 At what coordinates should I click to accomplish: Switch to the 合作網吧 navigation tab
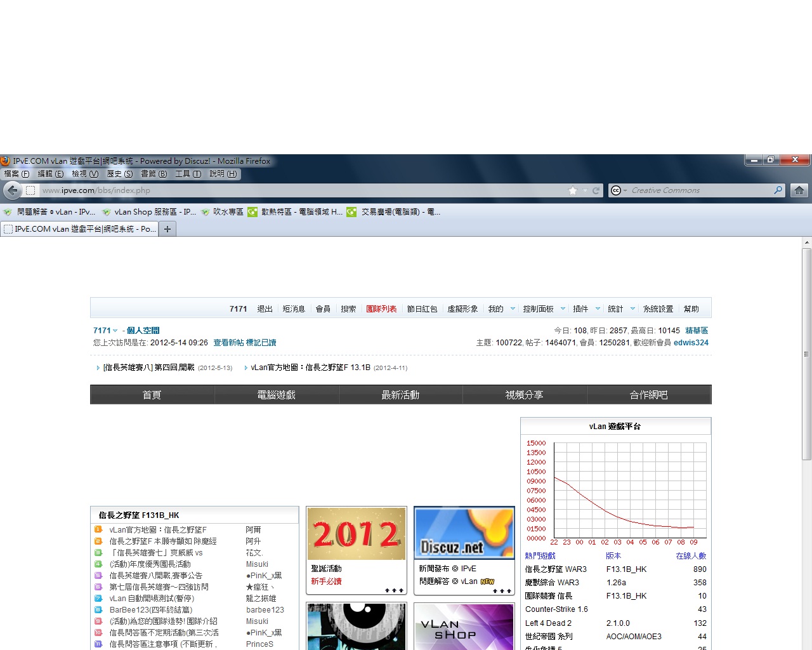(649, 395)
